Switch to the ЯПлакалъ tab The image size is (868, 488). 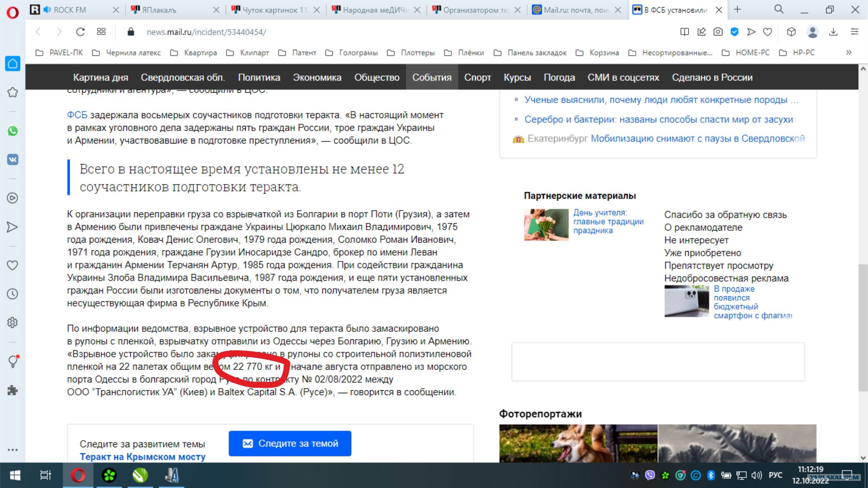click(x=175, y=10)
